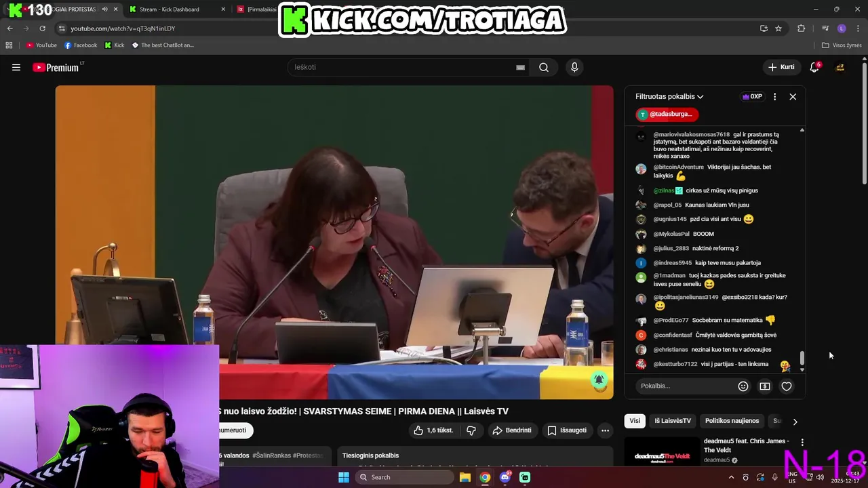This screenshot has height=488, width=868.
Task: Show hidden system tray icons
Action: pos(731,477)
